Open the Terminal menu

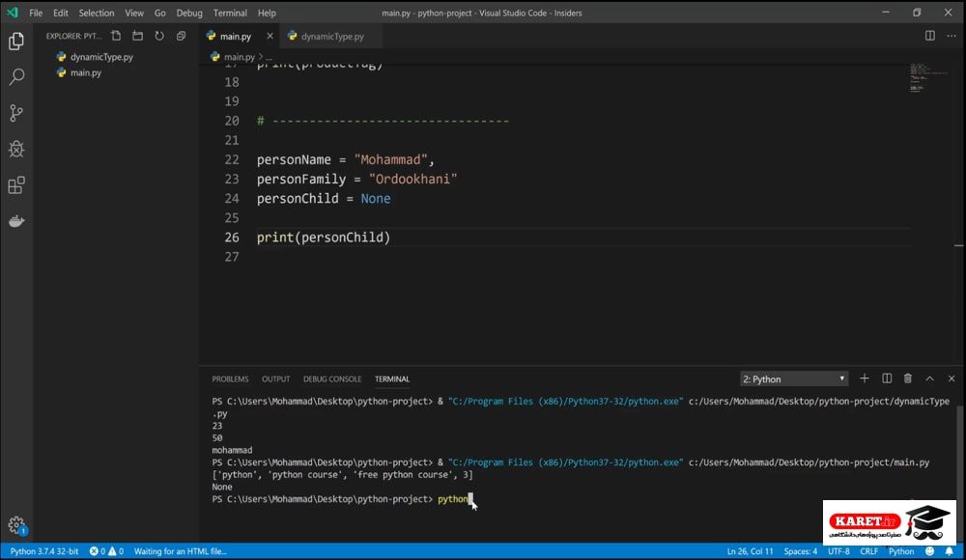(x=230, y=13)
